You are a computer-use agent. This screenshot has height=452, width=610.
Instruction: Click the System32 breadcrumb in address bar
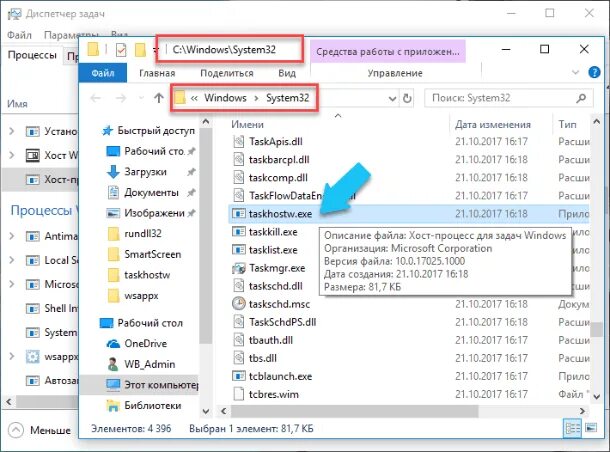[287, 98]
